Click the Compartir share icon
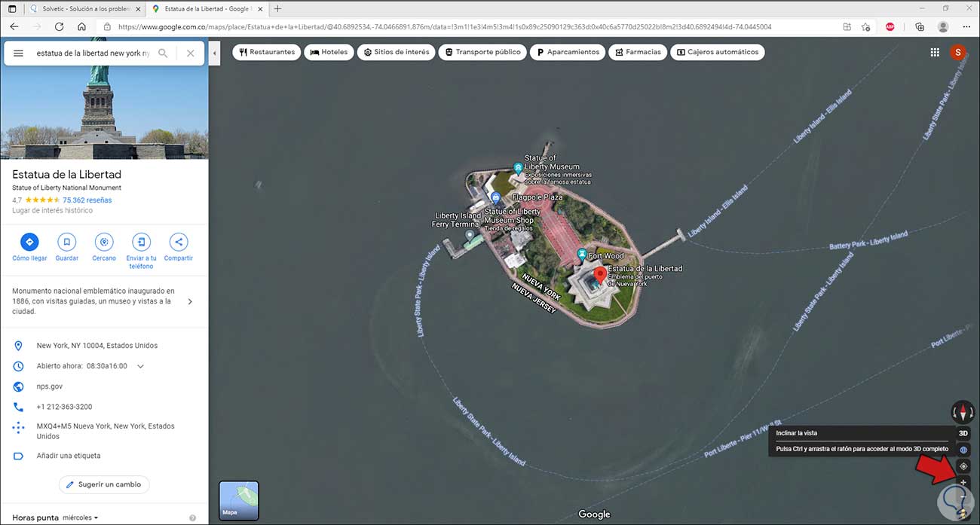This screenshot has height=525, width=980. [x=179, y=242]
